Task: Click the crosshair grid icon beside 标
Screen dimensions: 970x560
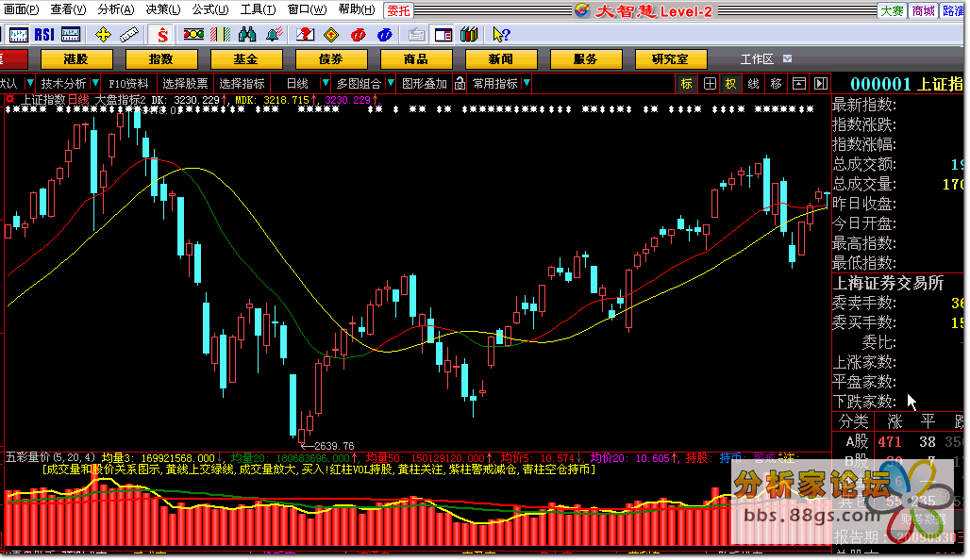Action: [x=711, y=84]
